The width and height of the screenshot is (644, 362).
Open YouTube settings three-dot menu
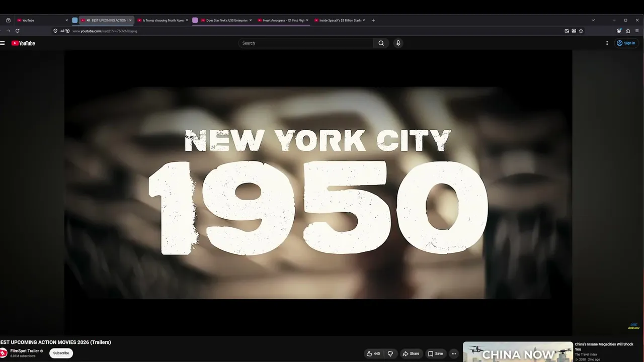[607, 43]
